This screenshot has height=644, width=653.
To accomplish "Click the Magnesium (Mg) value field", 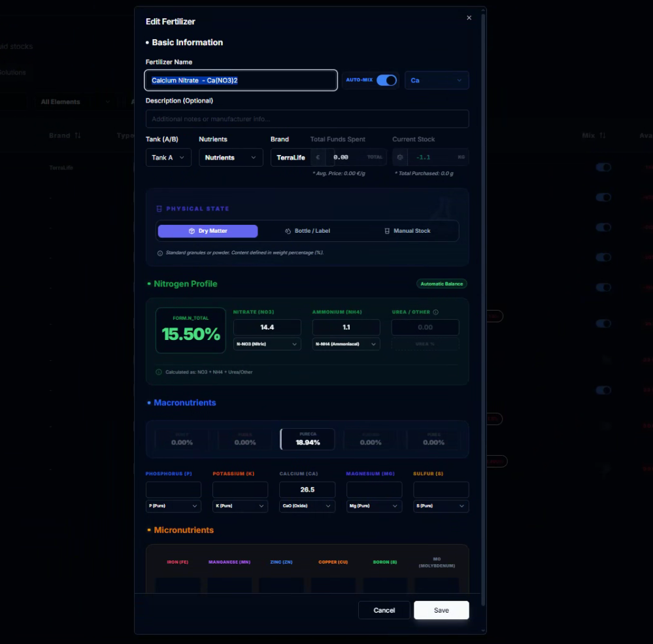I will (x=374, y=490).
